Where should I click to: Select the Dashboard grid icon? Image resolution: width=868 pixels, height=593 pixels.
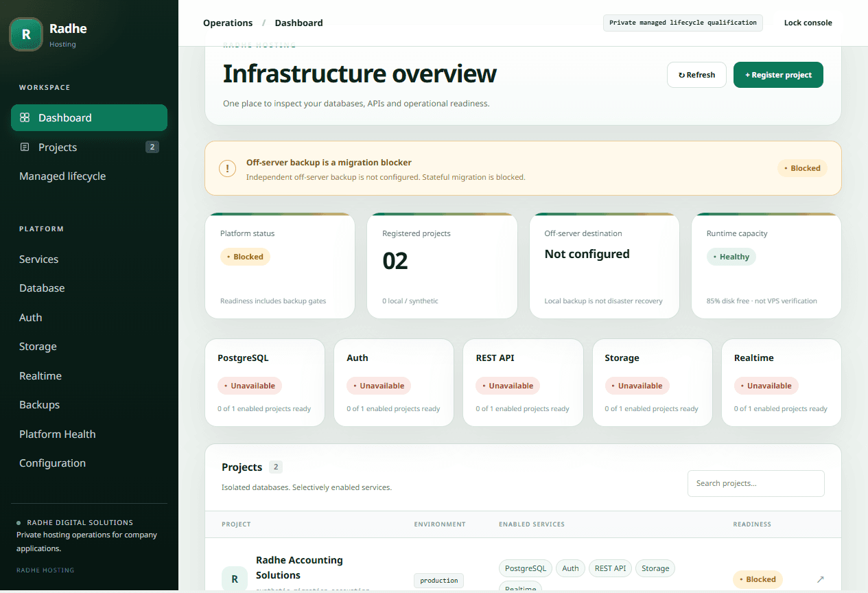click(25, 117)
